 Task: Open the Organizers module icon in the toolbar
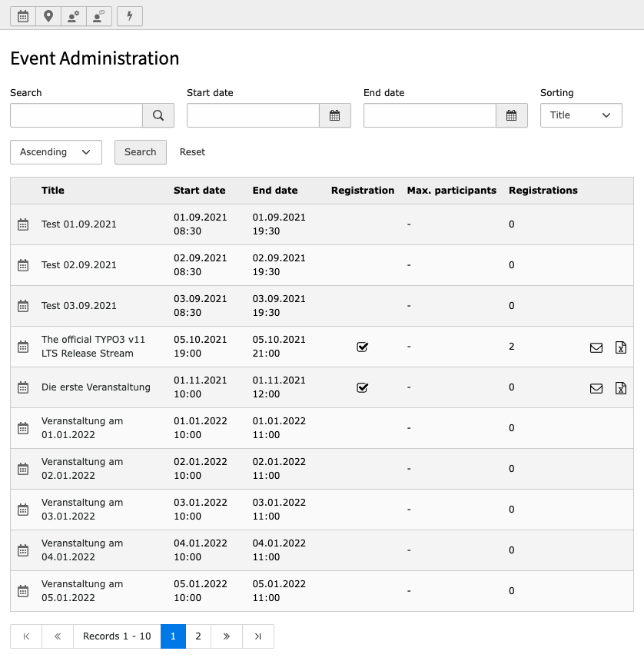click(73, 15)
